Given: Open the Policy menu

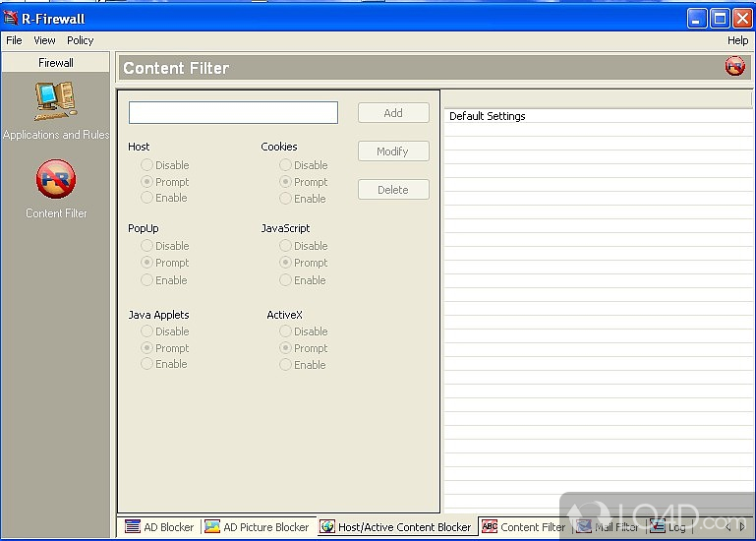Looking at the screenshot, I should pos(80,40).
